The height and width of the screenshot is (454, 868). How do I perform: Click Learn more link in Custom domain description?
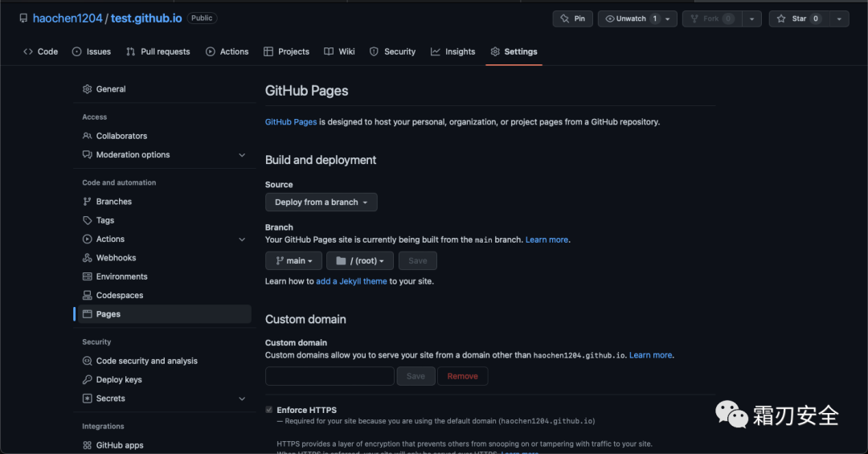[x=650, y=355]
